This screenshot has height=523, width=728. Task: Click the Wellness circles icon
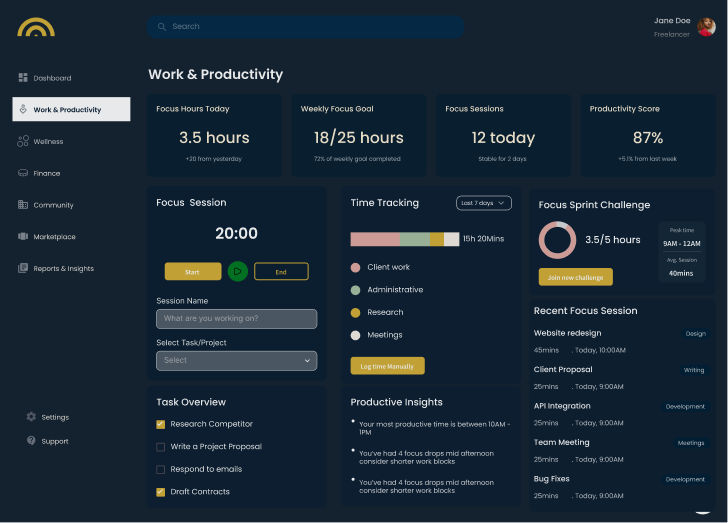point(23,141)
